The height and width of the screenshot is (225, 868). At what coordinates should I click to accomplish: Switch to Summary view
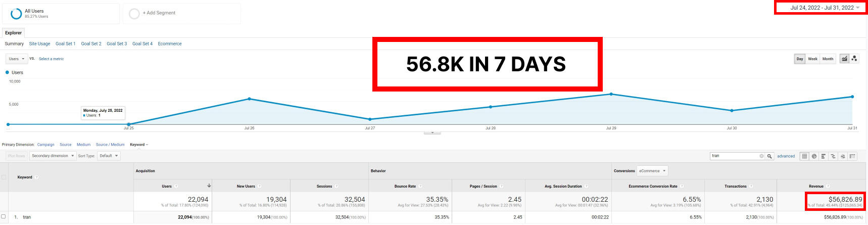[x=14, y=44]
